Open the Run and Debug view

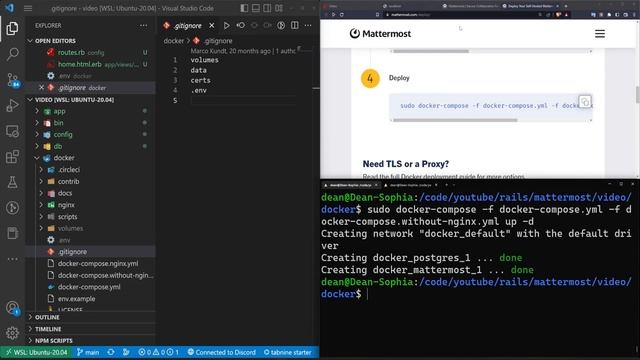12,105
